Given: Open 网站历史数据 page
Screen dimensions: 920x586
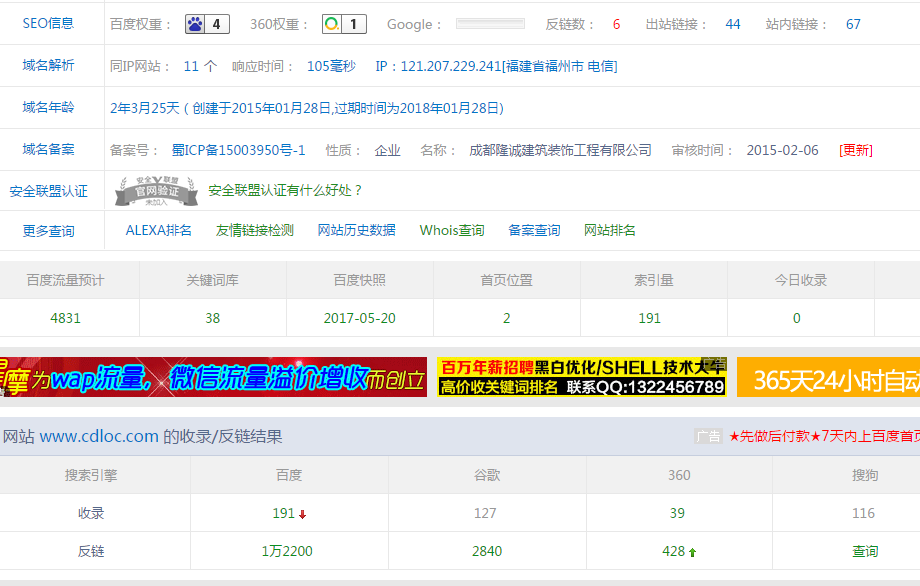Looking at the screenshot, I should pyautogui.click(x=356, y=230).
